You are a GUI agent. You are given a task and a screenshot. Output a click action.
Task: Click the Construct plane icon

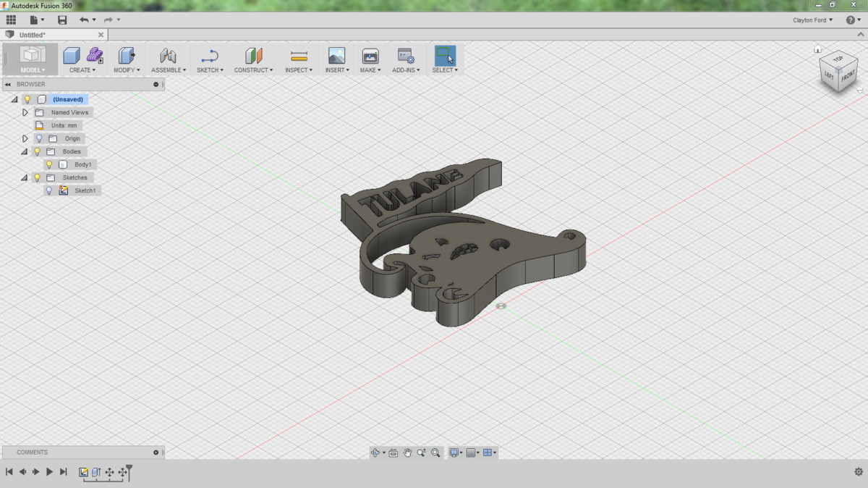point(253,56)
